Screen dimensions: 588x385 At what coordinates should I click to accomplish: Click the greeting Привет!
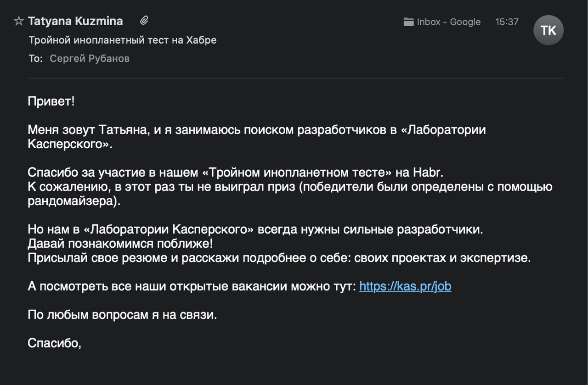click(51, 102)
